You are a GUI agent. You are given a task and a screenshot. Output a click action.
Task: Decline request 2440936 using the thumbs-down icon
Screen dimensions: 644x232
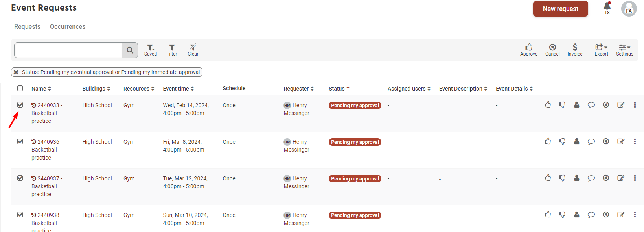pyautogui.click(x=562, y=141)
